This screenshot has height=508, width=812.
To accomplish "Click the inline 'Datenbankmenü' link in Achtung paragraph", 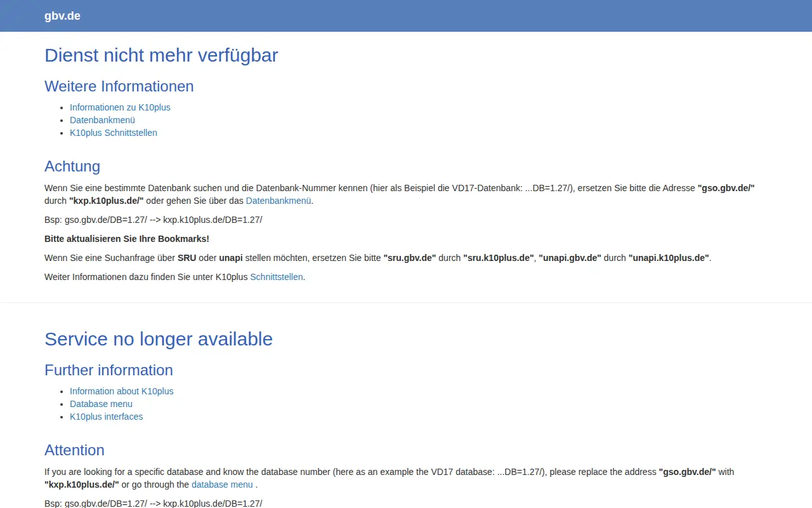I will pyautogui.click(x=278, y=201).
